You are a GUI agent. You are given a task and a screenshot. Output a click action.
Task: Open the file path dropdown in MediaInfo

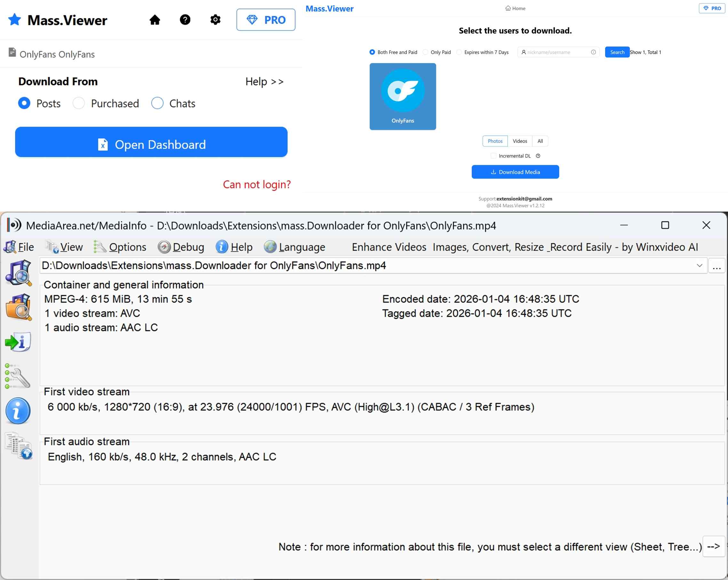699,265
